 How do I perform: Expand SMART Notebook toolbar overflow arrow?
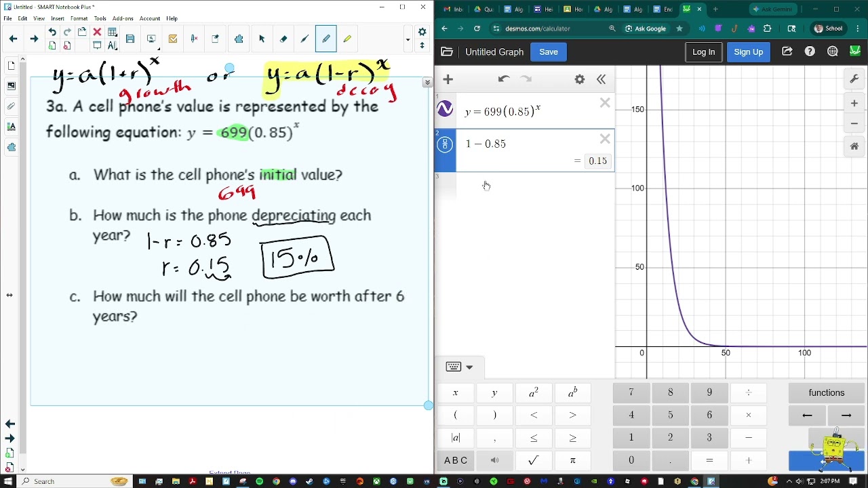408,39
